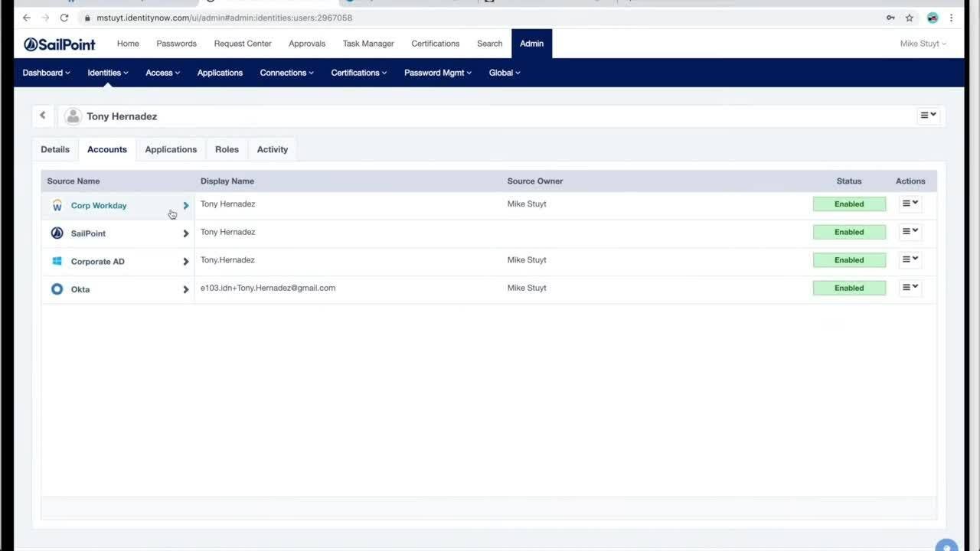The image size is (980, 551).
Task: Select the Accounts tab
Action: [x=107, y=149]
